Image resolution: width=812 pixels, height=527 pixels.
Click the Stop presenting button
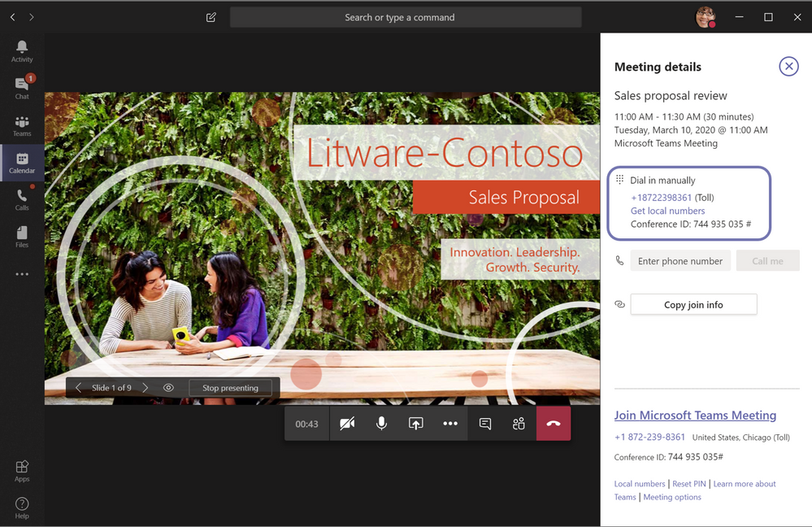tap(230, 388)
